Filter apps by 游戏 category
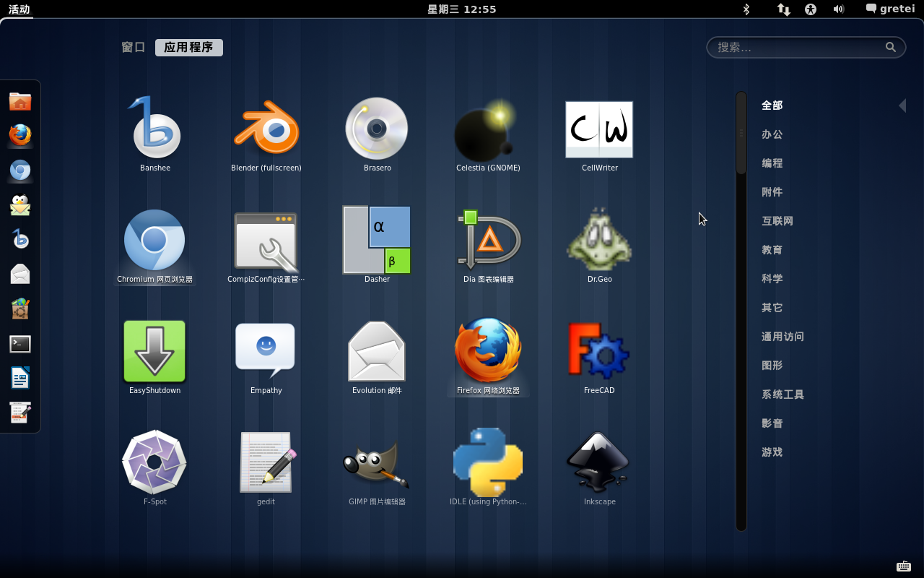Screen dimensions: 924x578 pos(772,452)
